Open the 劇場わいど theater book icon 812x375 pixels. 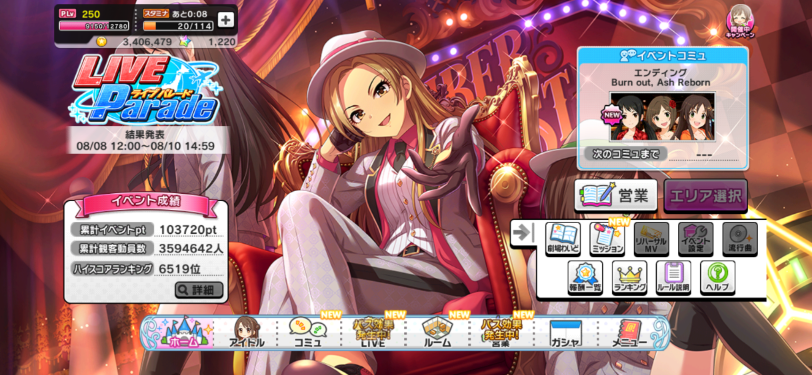pyautogui.click(x=563, y=239)
